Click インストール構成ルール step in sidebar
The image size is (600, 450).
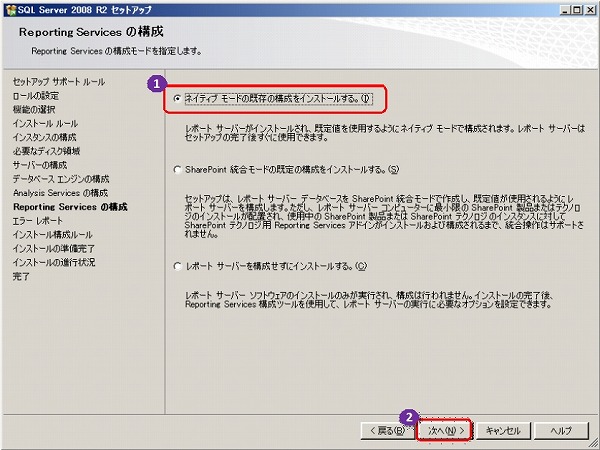coord(52,235)
